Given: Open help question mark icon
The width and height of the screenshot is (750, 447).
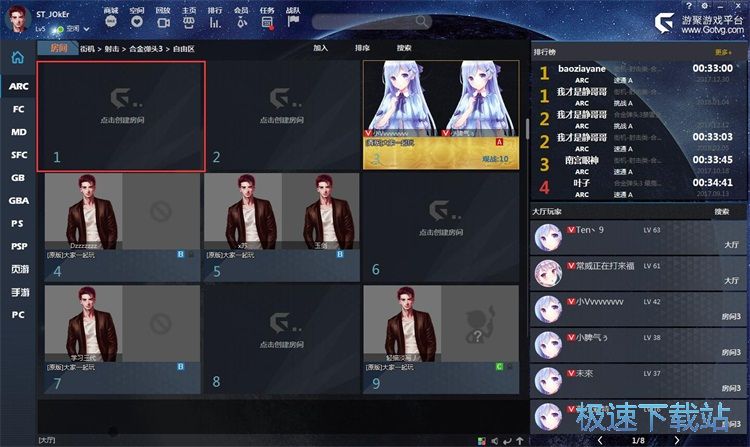Looking at the screenshot, I should point(689,6).
